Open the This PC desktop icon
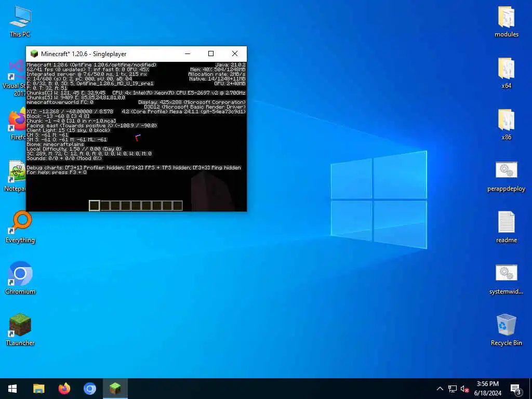This screenshot has height=399, width=532. point(20,21)
